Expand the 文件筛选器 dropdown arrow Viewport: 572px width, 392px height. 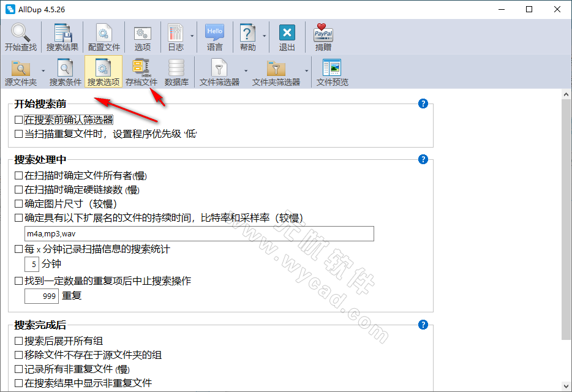click(246, 70)
